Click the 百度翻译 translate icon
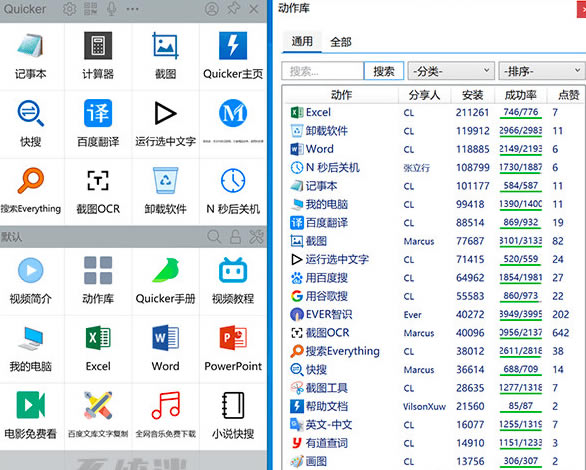Image resolution: width=586 pixels, height=470 pixels. tap(98, 113)
